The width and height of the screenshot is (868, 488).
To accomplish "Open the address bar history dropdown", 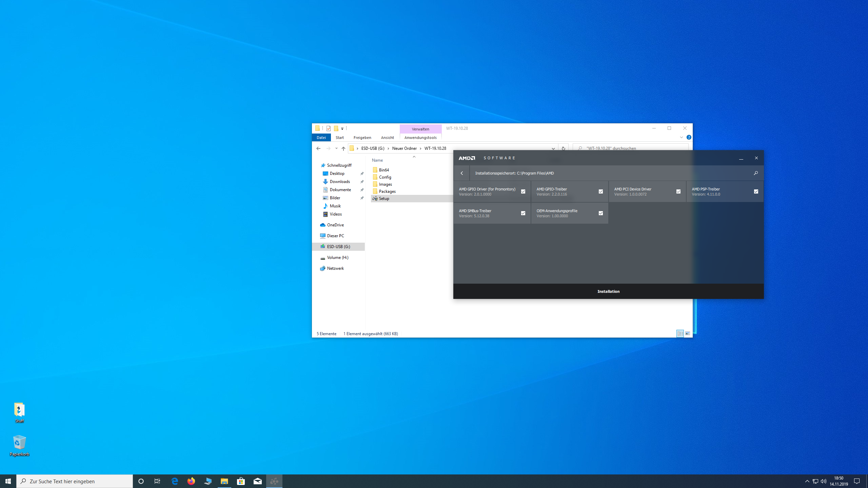I will coord(553,148).
